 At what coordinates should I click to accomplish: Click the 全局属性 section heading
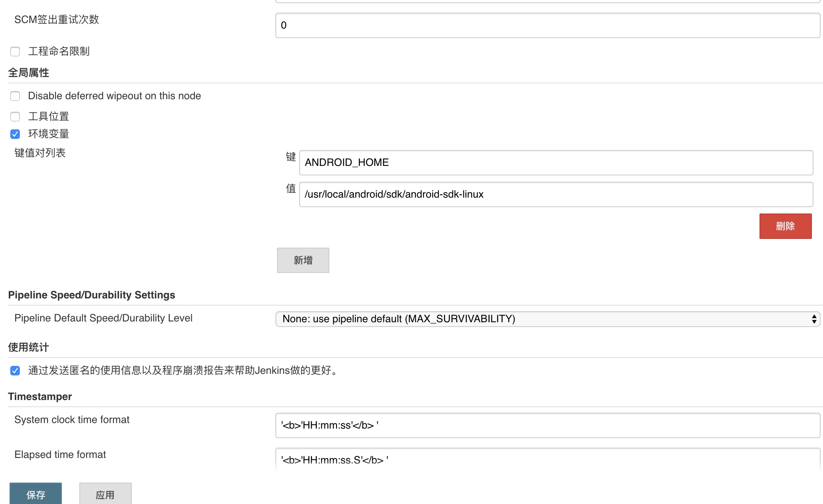pyautogui.click(x=28, y=72)
